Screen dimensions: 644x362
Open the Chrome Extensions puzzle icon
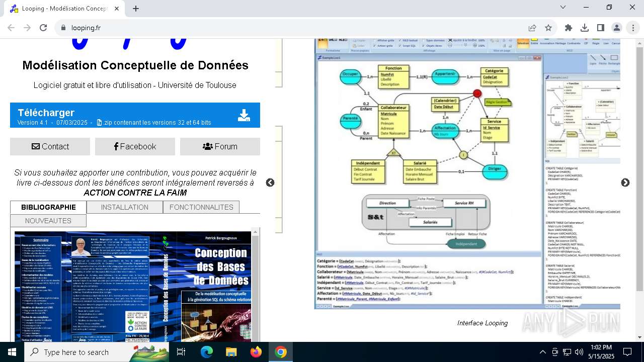coord(569,28)
